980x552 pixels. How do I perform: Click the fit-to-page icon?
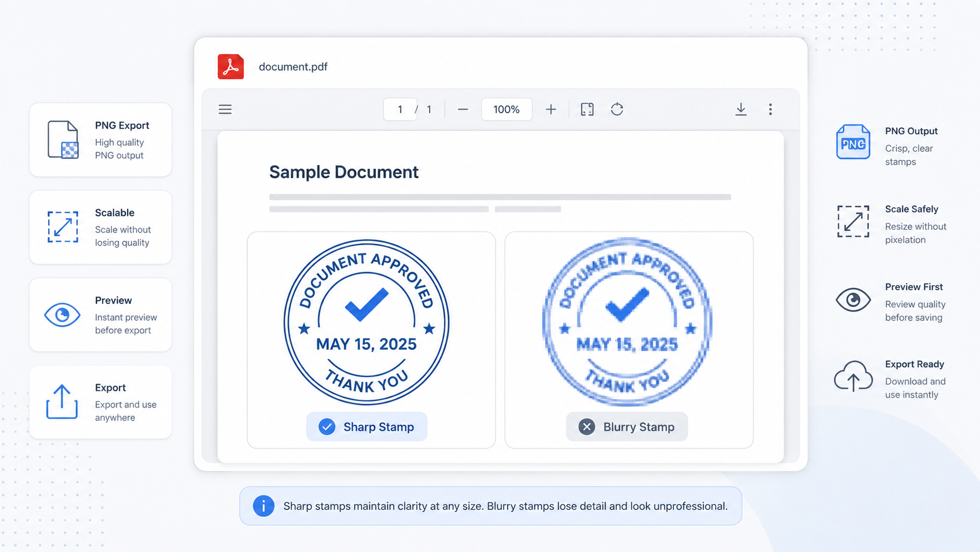coord(587,110)
